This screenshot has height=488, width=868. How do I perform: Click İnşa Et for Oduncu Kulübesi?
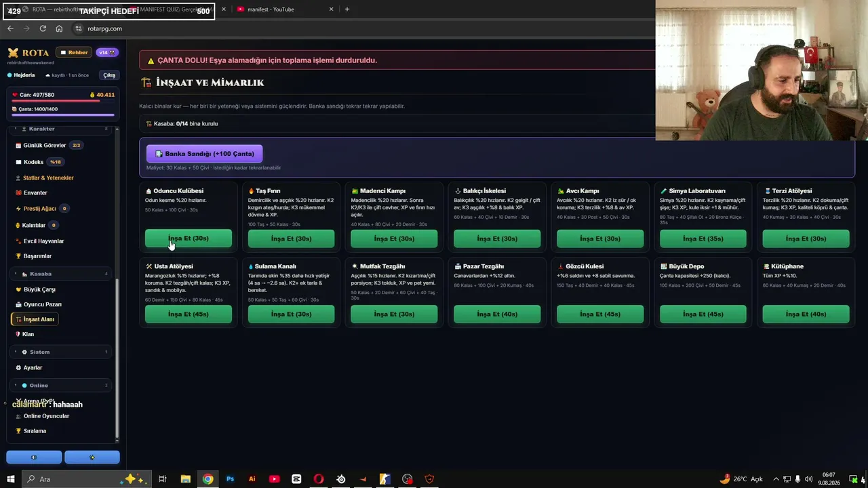[189, 239]
